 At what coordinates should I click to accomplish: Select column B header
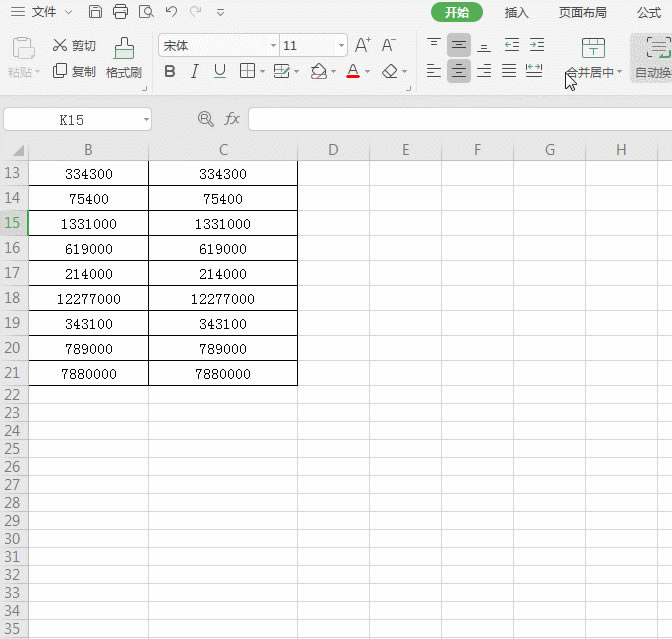click(x=88, y=150)
